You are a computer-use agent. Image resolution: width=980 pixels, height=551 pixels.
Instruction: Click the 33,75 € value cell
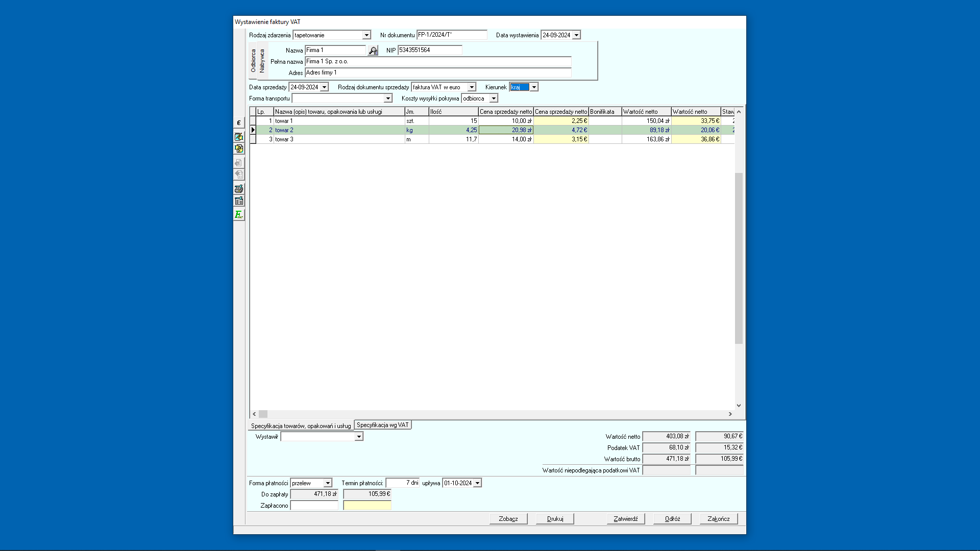pyautogui.click(x=696, y=121)
